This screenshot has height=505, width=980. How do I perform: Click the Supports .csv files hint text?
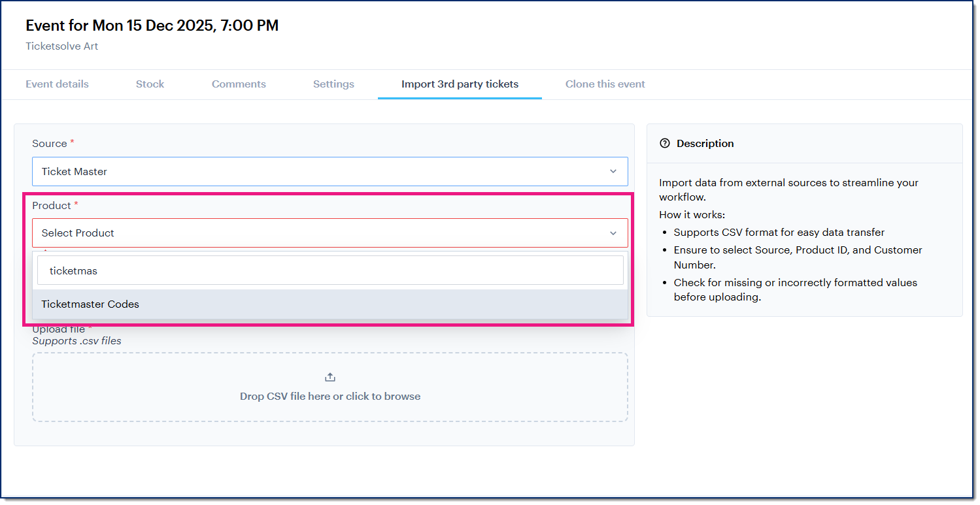pyautogui.click(x=76, y=341)
